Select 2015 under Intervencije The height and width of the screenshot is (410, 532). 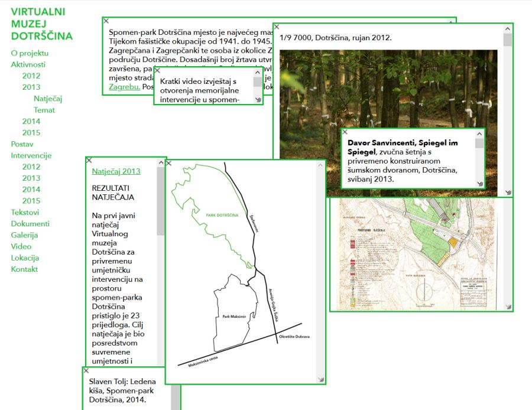(x=31, y=201)
